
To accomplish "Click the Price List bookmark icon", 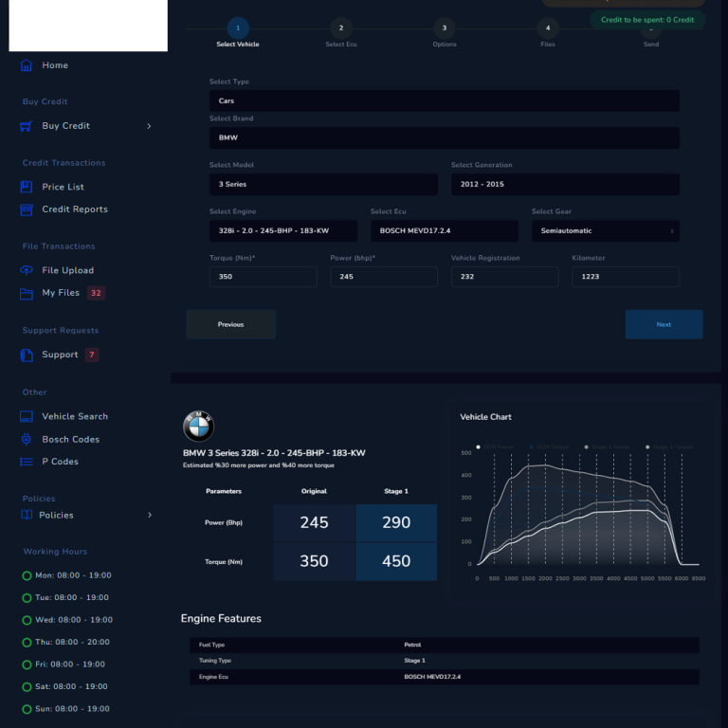I will tap(27, 187).
